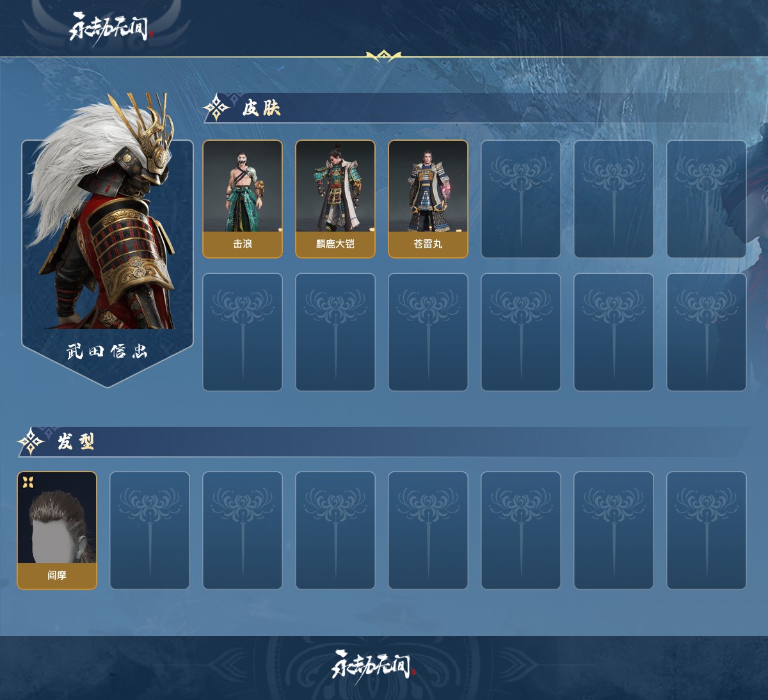
Task: Select the 麟鹿大铠 skin card
Action: pos(335,199)
